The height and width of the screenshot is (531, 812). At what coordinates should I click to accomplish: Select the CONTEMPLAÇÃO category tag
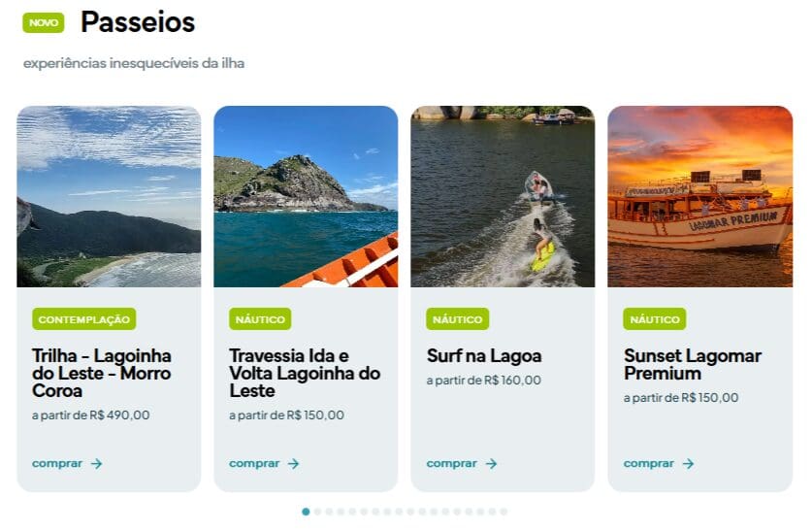(x=84, y=319)
